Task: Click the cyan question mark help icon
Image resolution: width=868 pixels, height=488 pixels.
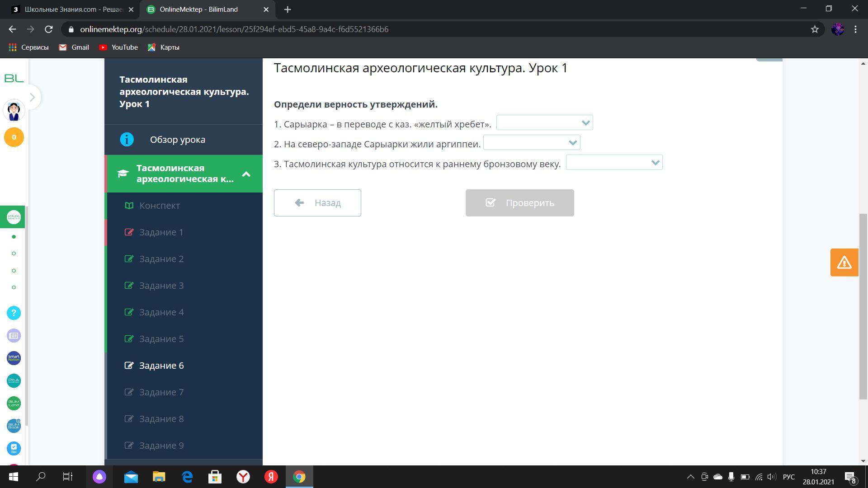Action: coord(14,313)
